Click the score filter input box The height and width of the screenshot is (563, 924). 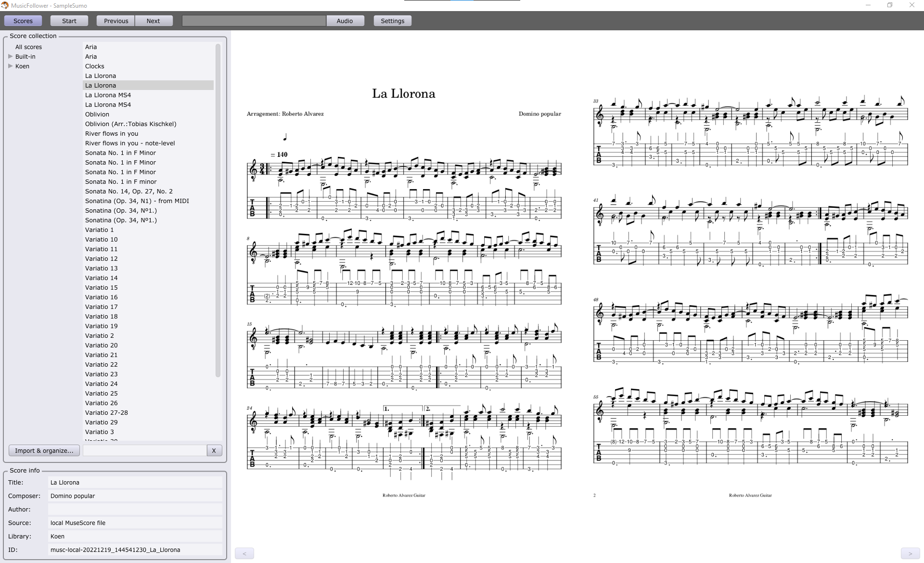click(144, 450)
